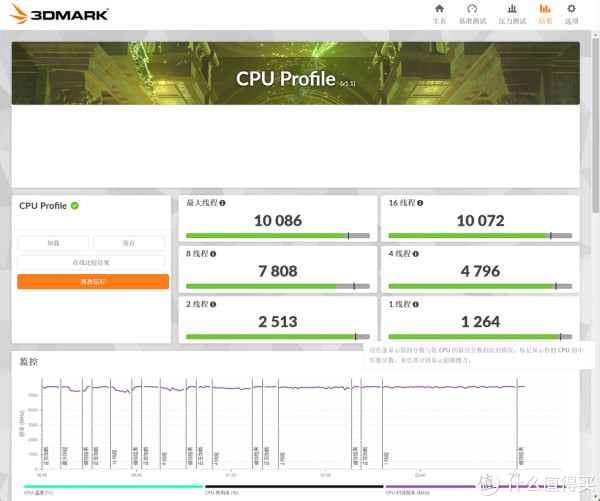Click the 监控 monitoring heading

pyautogui.click(x=29, y=362)
